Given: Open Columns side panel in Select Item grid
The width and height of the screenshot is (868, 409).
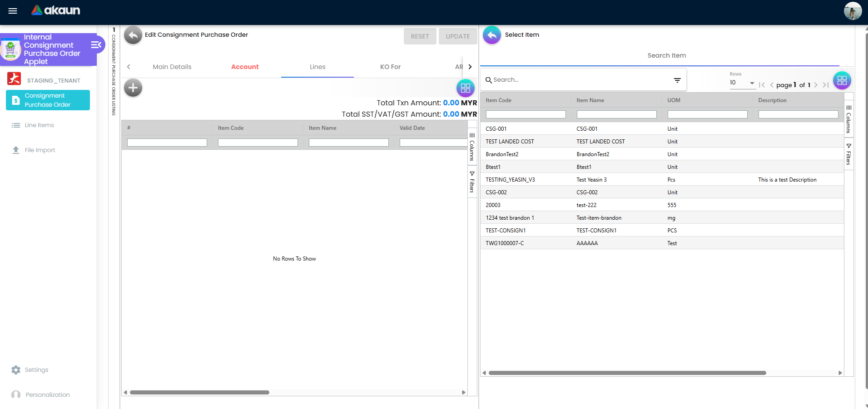Looking at the screenshot, I should coord(848,119).
